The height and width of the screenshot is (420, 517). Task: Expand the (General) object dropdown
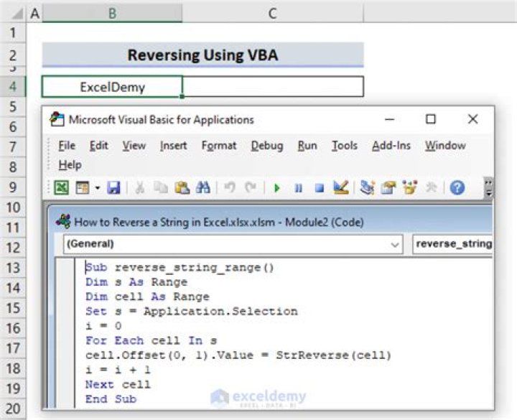[x=395, y=244]
